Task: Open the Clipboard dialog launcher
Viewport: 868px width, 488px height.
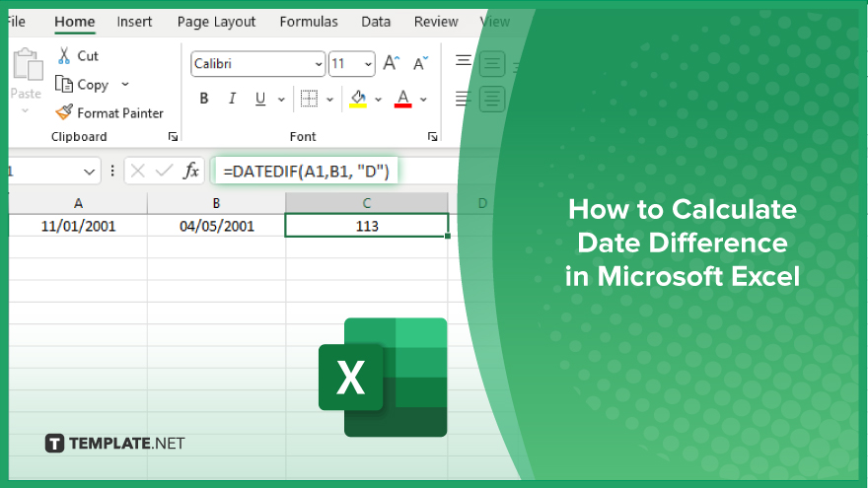Action: coord(173,137)
